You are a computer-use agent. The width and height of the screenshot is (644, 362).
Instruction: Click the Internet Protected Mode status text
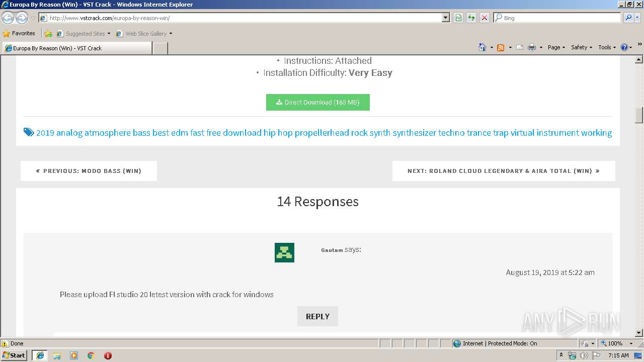coord(500,343)
